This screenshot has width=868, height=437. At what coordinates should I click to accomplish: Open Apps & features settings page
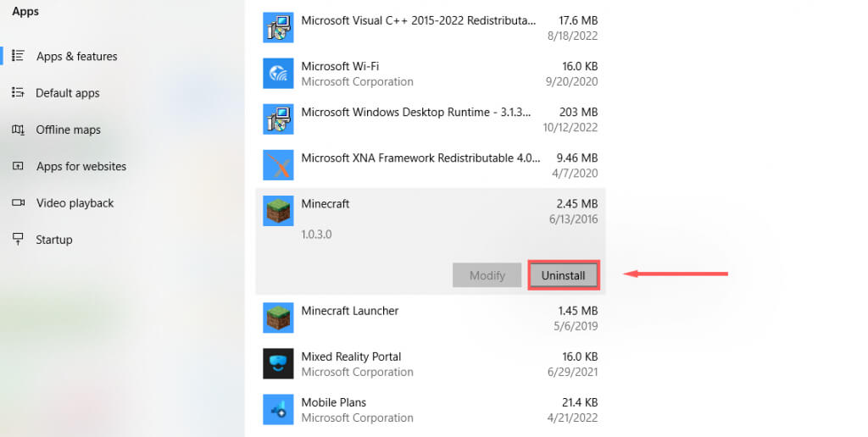[76, 57]
